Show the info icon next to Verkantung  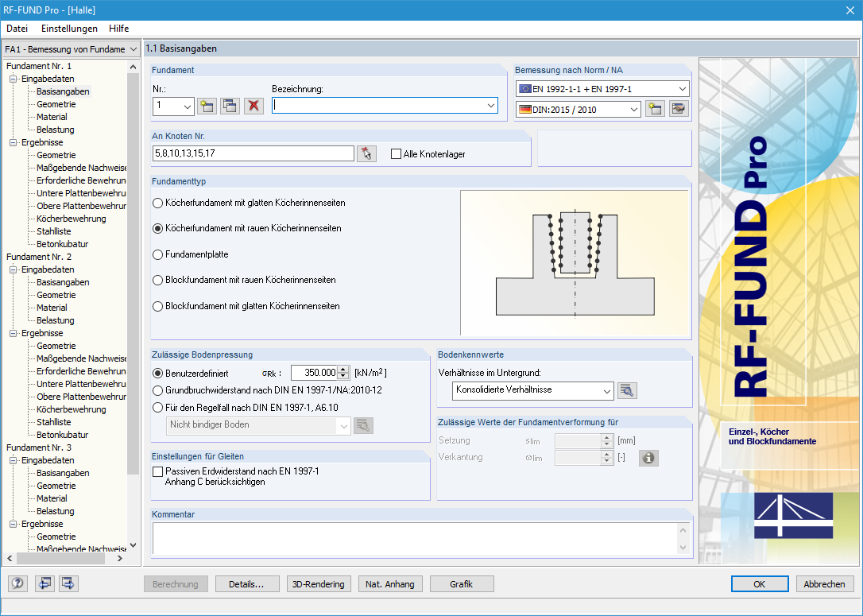click(648, 458)
